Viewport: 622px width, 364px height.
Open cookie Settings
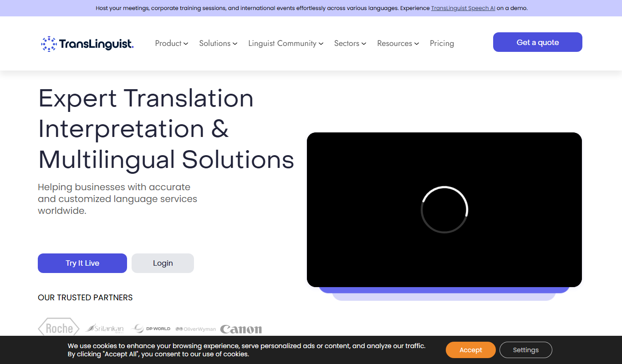click(526, 350)
